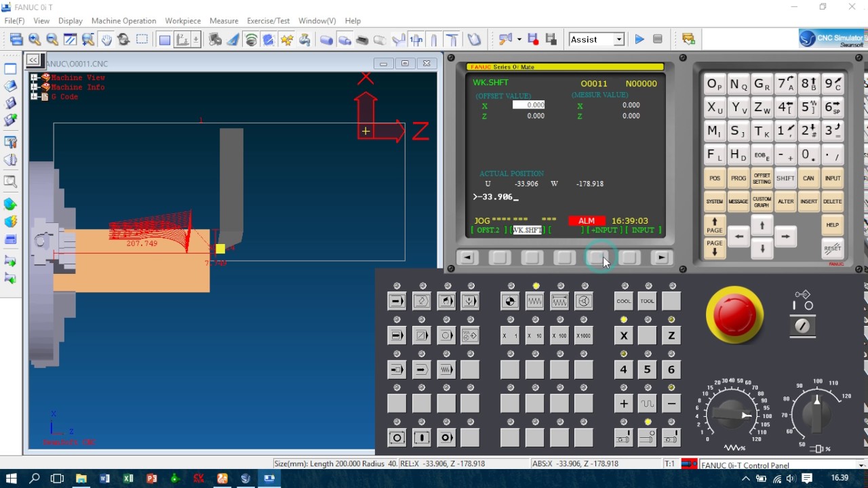Click the Windows Start button
Image resolution: width=868 pixels, height=488 pixels.
tap(12, 479)
